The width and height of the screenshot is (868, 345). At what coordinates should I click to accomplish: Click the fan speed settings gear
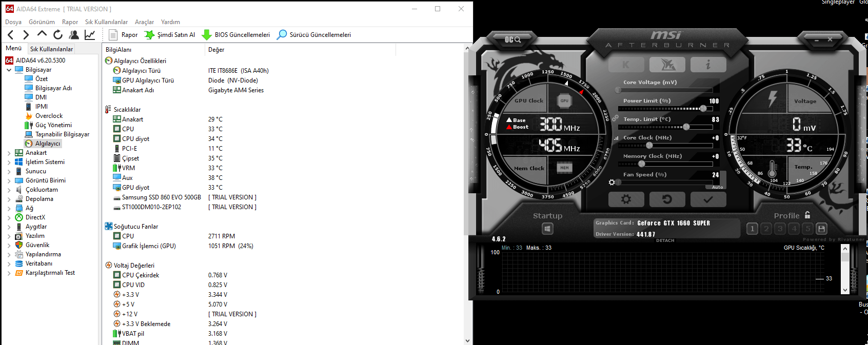point(611,182)
